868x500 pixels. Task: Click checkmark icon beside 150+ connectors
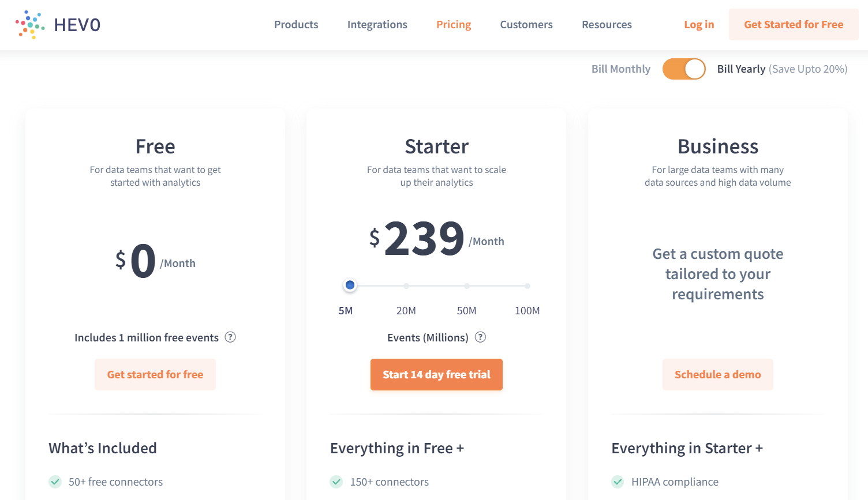[x=336, y=482]
